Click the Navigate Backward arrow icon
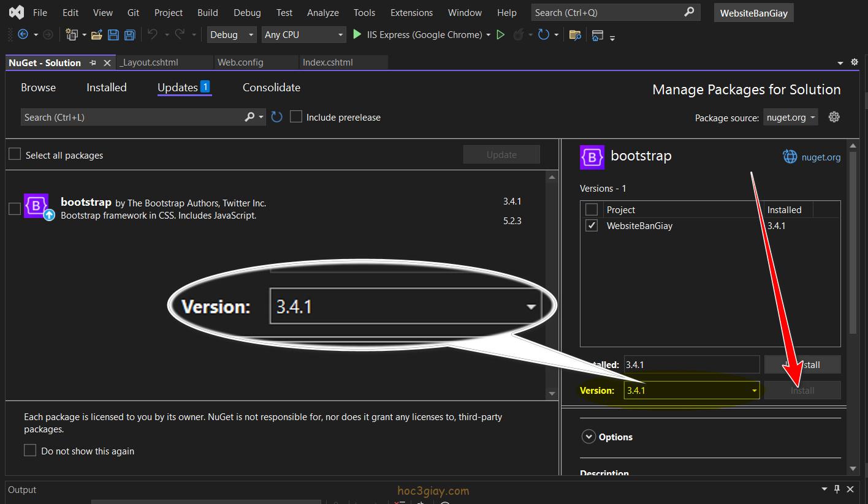The height and width of the screenshot is (504, 868). coord(23,35)
